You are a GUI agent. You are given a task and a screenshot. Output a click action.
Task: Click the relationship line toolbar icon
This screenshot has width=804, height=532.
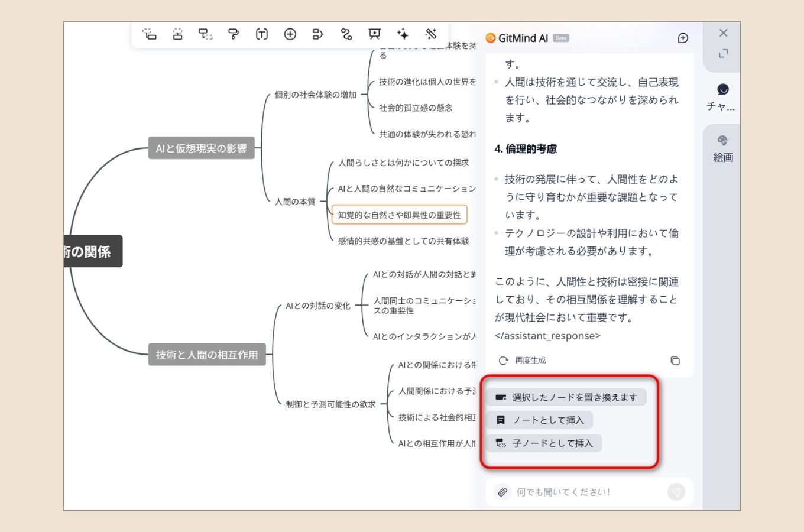(x=346, y=34)
